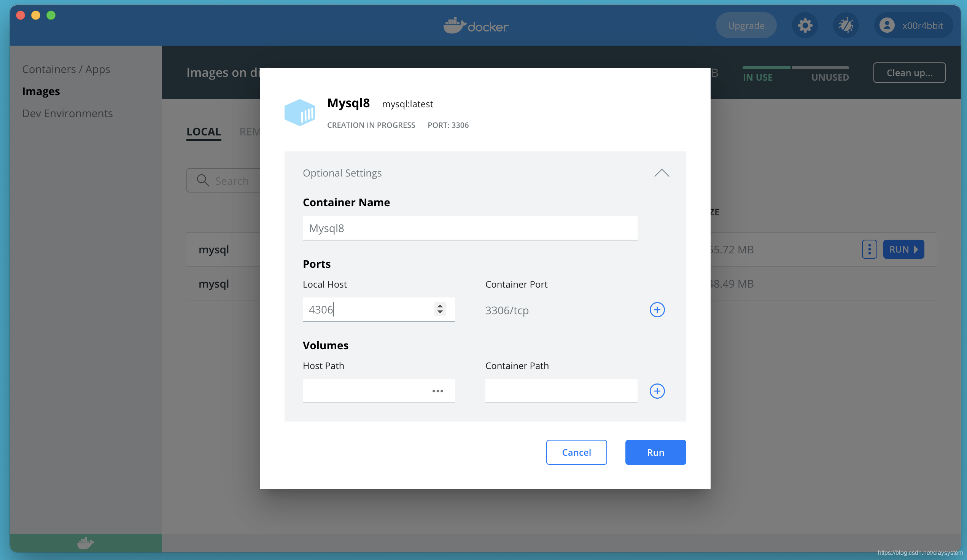Open the troubleshoot bug icon
The width and height of the screenshot is (967, 560).
tap(846, 25)
